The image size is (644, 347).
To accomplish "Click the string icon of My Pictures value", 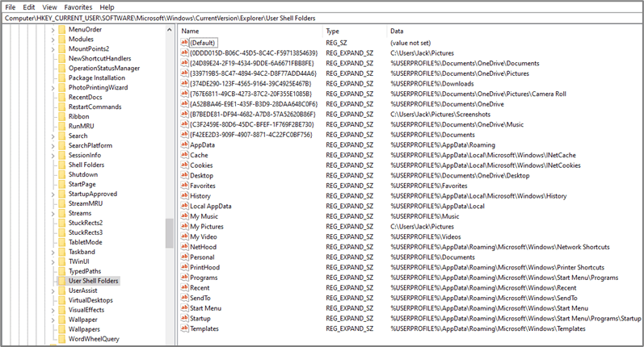I will click(184, 227).
